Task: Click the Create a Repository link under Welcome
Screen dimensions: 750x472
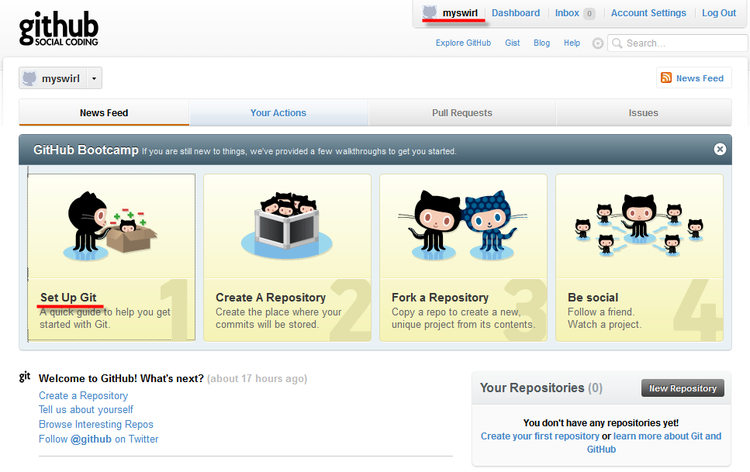Action: point(83,395)
